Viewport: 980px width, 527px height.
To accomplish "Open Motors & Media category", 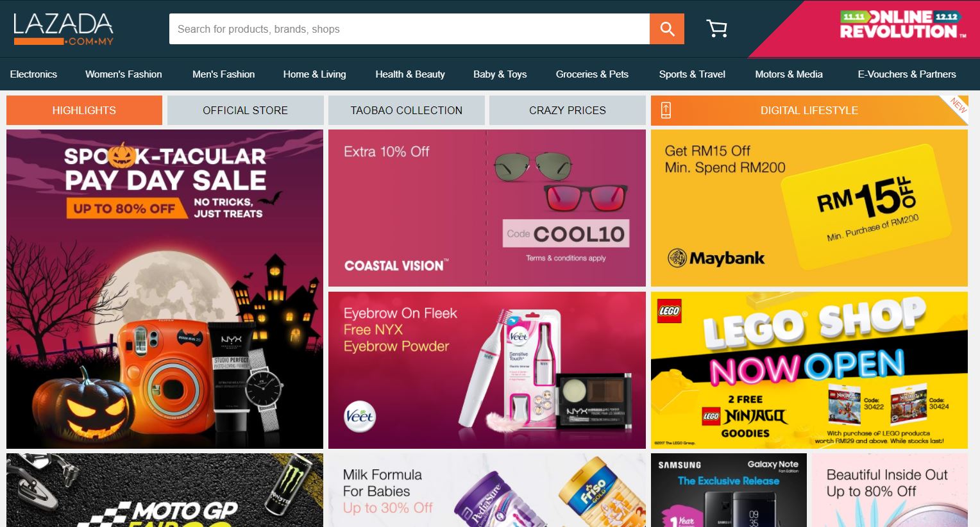I will [x=789, y=74].
